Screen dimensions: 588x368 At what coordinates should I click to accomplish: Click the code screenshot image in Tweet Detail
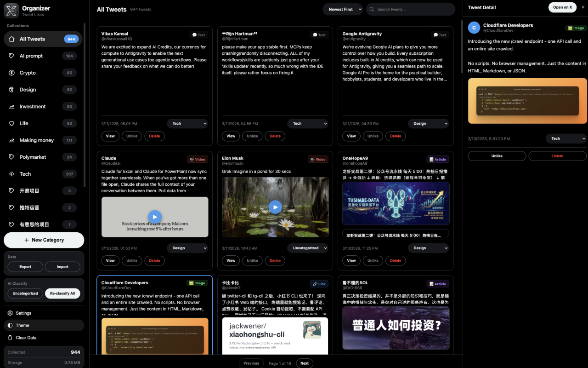click(527, 101)
